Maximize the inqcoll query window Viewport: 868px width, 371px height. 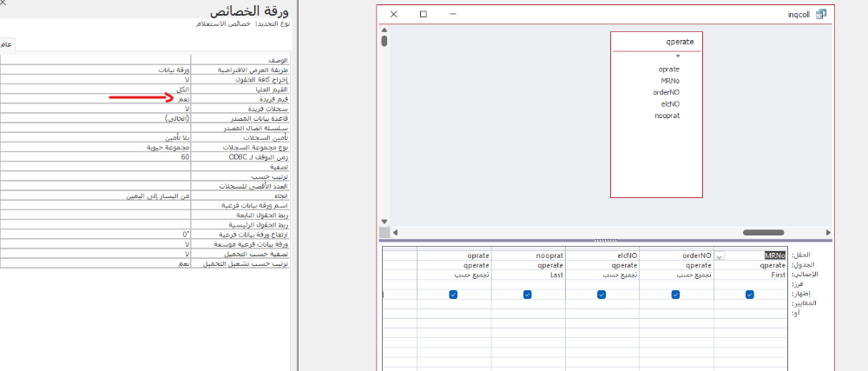pyautogui.click(x=423, y=14)
